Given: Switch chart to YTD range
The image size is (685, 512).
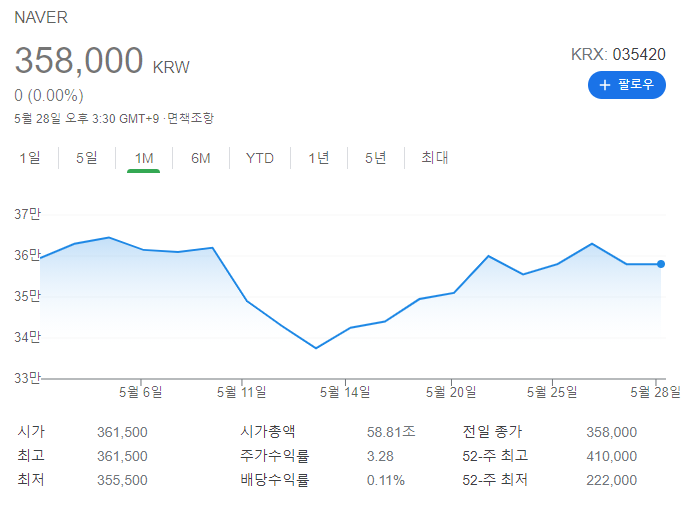Looking at the screenshot, I should pyautogui.click(x=259, y=158).
